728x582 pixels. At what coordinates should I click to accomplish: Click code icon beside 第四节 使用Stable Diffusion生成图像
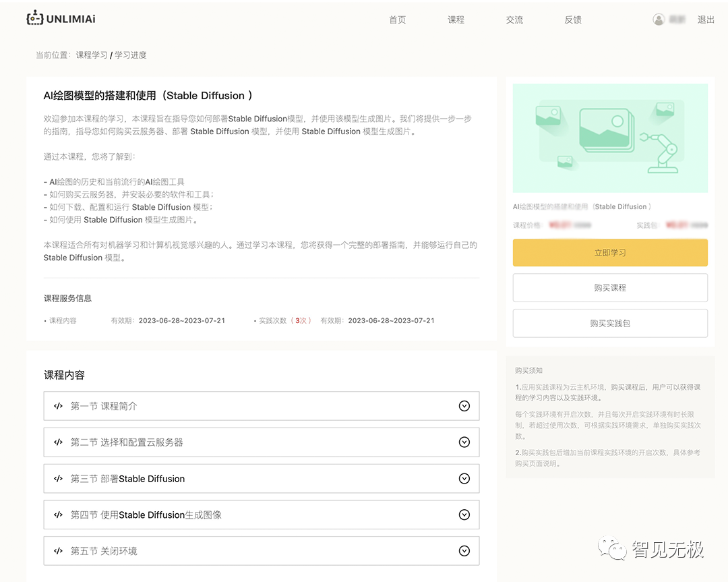pos(59,515)
